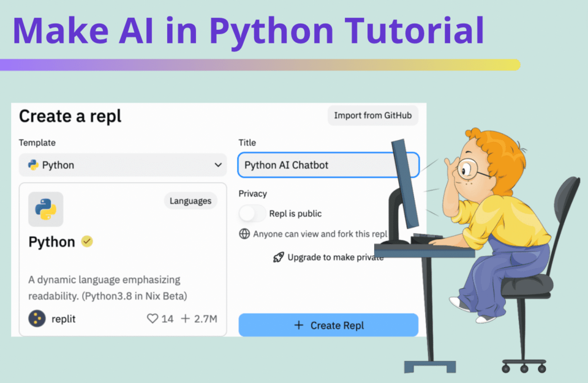Click the Create a repl heading
This screenshot has width=588, height=383.
(70, 116)
